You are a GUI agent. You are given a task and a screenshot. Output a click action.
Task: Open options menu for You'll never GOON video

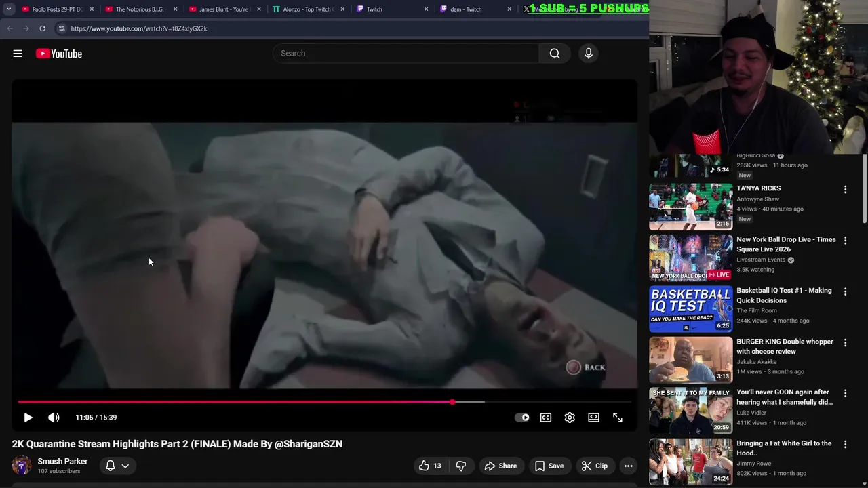coord(845,394)
